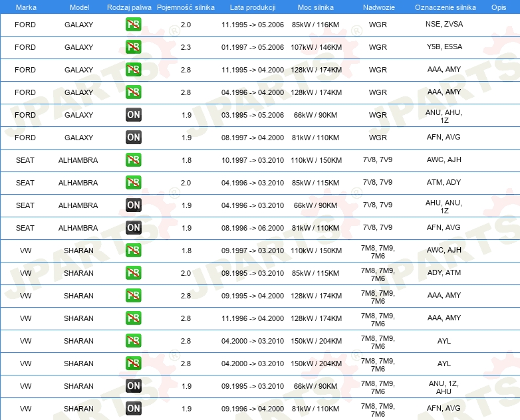Select production years 08.1997 -> 04.2000
Screen dimensions: 520x420
pyautogui.click(x=253, y=138)
